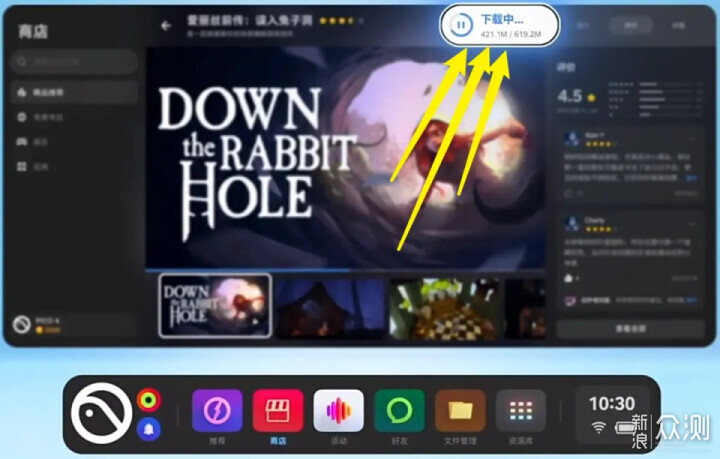
Task: Click the view all reviews button
Action: [630, 329]
